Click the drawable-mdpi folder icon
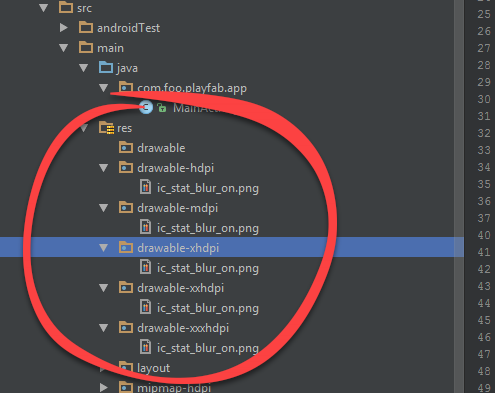The width and height of the screenshot is (495, 393). pos(126,207)
